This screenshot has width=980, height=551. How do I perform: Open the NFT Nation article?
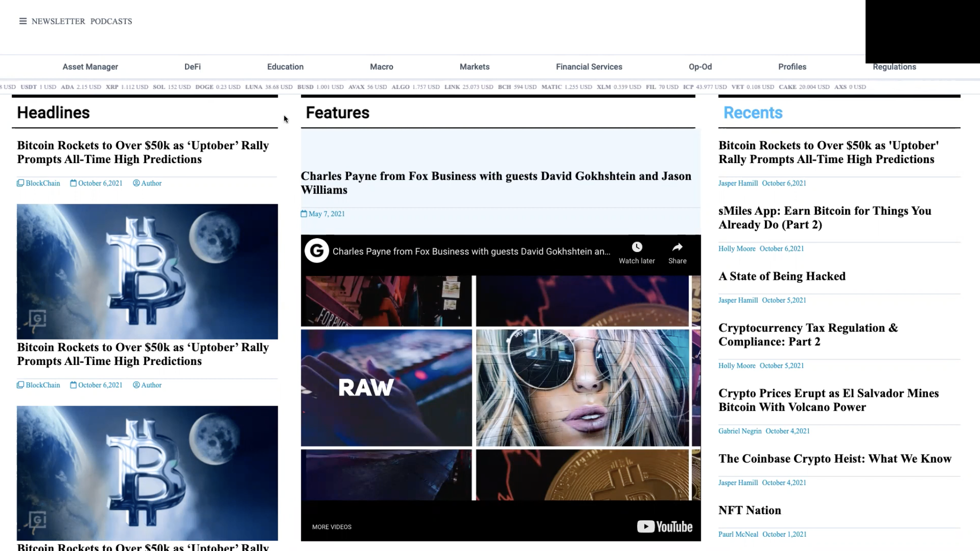(750, 510)
